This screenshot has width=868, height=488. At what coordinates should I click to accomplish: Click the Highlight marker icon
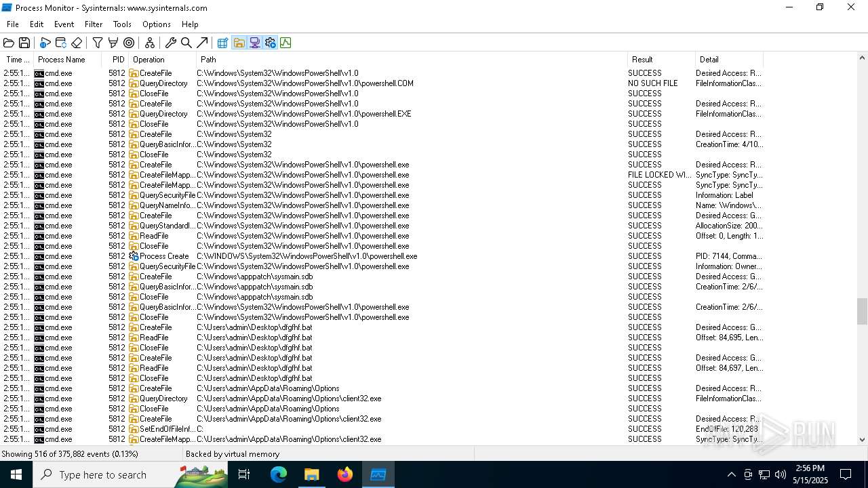point(113,43)
